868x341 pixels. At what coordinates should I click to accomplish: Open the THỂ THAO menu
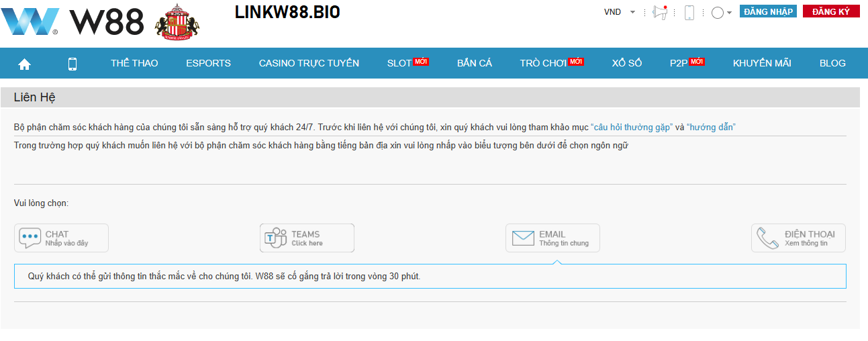[134, 63]
